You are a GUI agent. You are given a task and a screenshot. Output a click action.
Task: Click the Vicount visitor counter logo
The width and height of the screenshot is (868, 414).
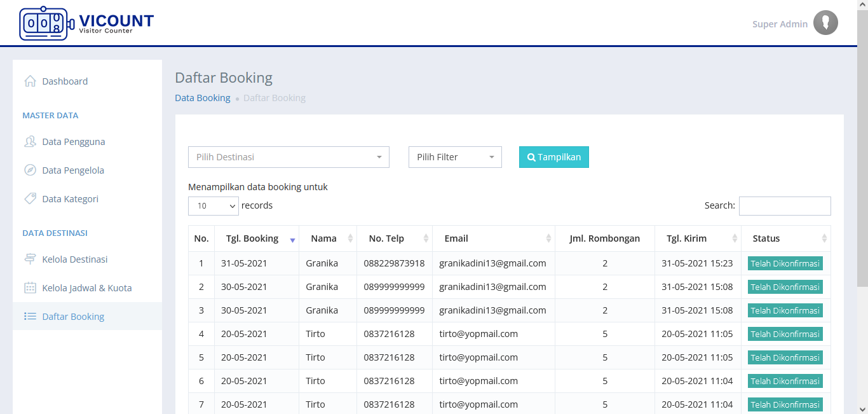pyautogui.click(x=86, y=24)
